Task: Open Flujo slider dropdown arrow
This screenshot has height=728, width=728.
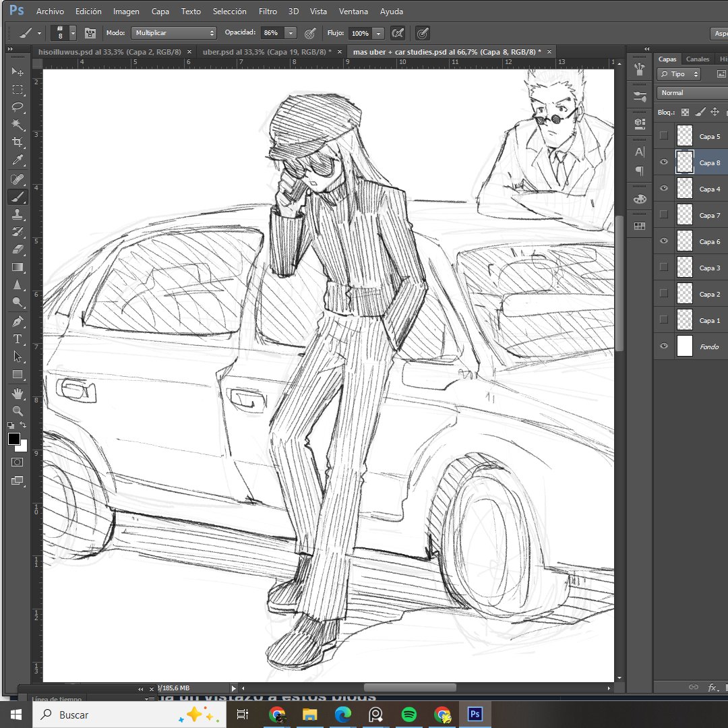Action: point(378,34)
